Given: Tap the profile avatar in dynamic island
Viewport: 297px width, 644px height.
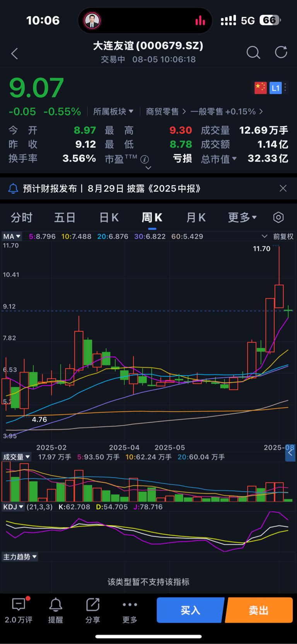Looking at the screenshot, I should 92,20.
